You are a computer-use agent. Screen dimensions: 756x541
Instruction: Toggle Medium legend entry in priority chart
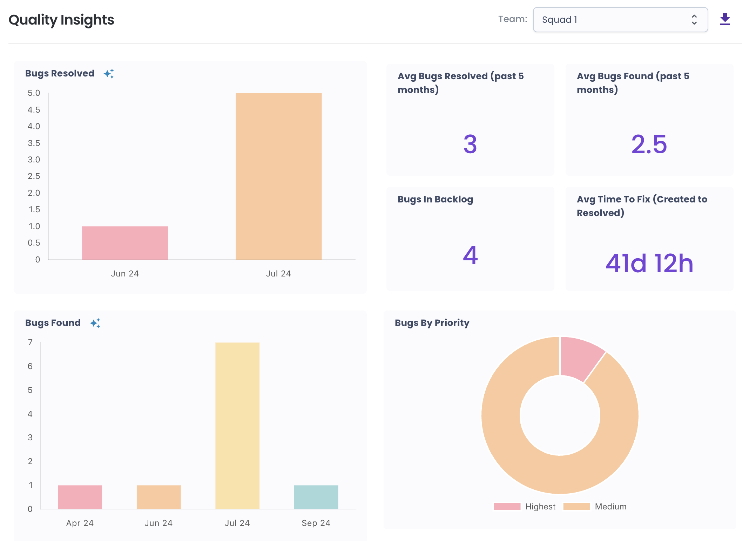pyautogui.click(x=610, y=507)
